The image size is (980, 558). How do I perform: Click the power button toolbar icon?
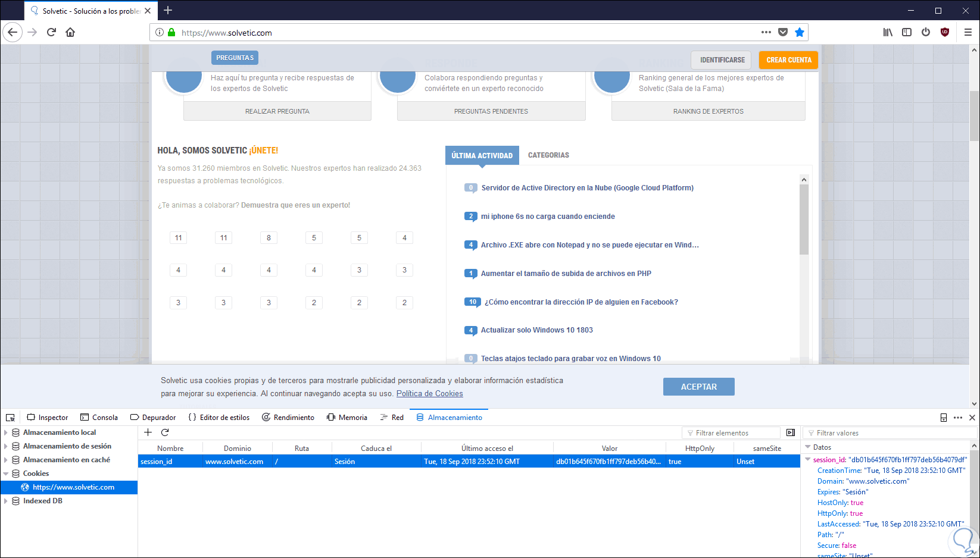point(926,32)
